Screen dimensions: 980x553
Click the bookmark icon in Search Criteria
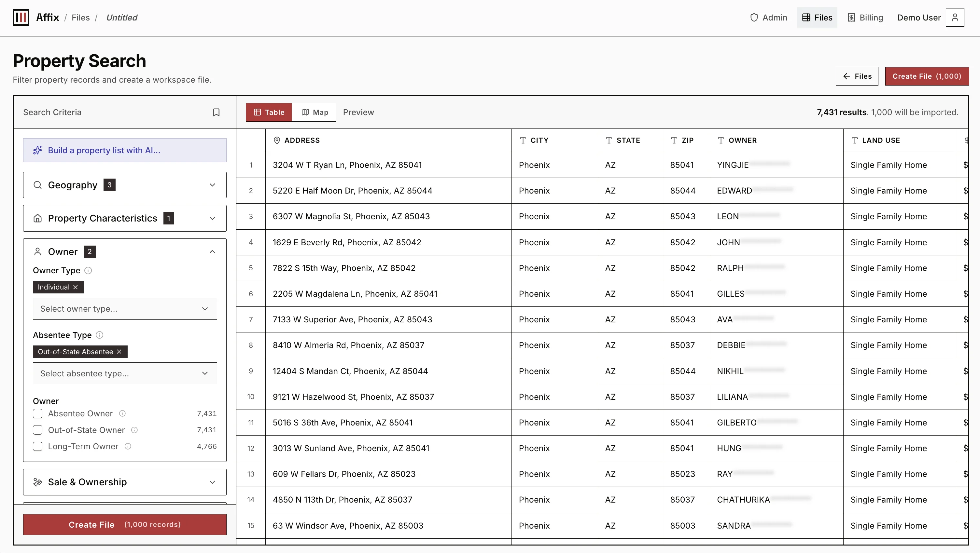pos(216,112)
